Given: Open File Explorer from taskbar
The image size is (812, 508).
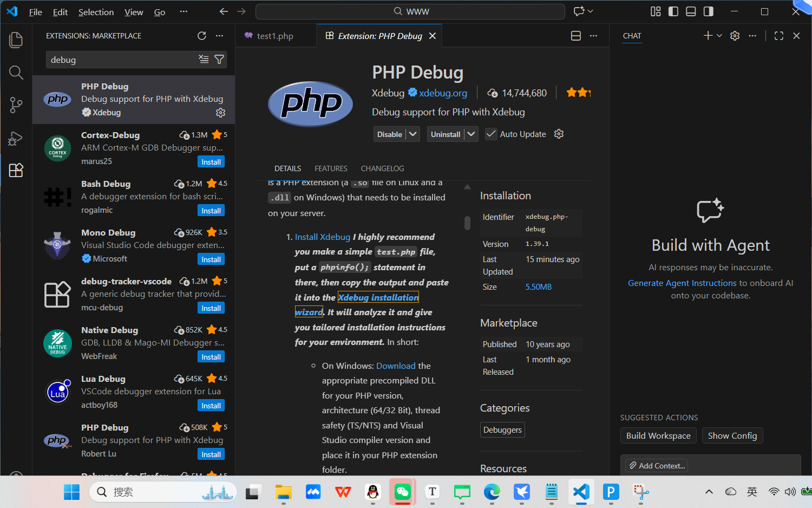Looking at the screenshot, I should (x=283, y=492).
